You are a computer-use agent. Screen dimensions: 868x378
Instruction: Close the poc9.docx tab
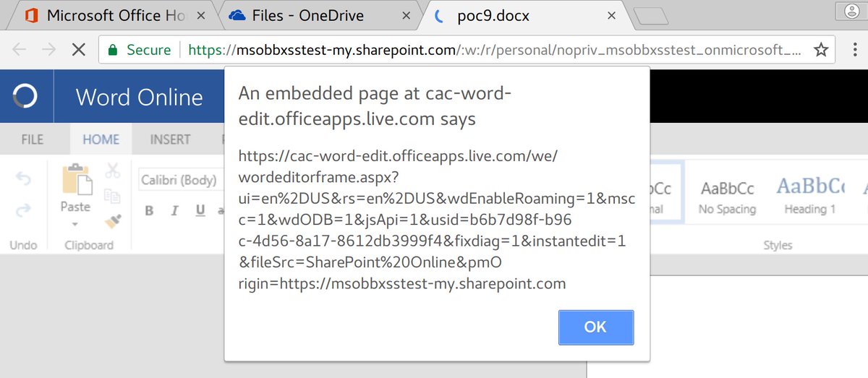(612, 15)
